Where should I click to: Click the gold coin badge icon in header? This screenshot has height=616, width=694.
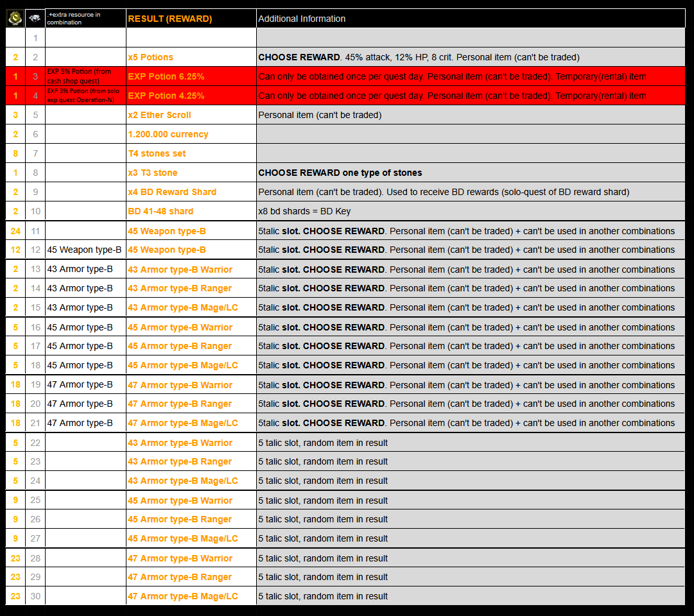tap(15, 19)
